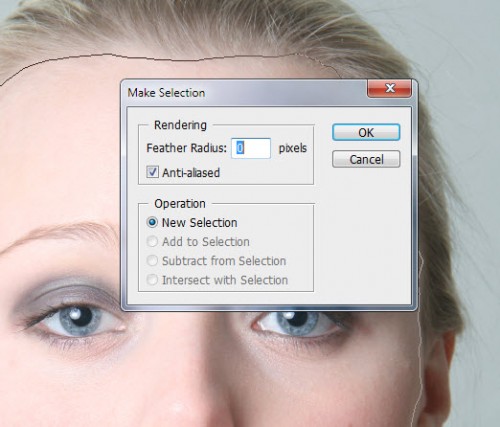Confirm the selection with OK
The width and height of the screenshot is (500, 427).
pyautogui.click(x=366, y=132)
